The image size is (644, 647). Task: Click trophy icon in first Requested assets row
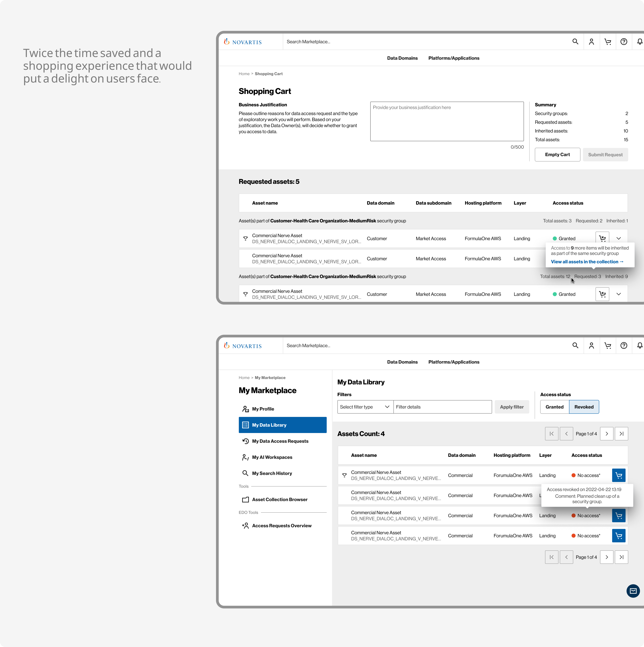coord(246,238)
